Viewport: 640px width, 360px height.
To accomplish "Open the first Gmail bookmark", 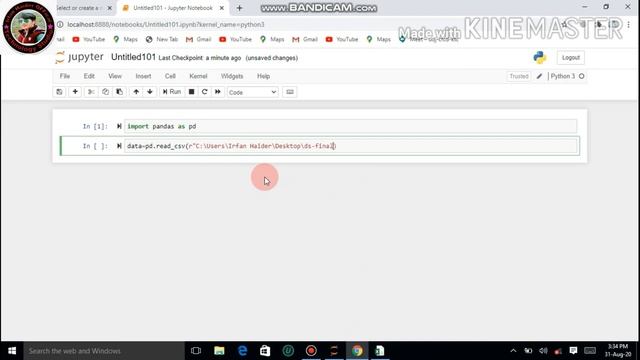I will pos(198,40).
